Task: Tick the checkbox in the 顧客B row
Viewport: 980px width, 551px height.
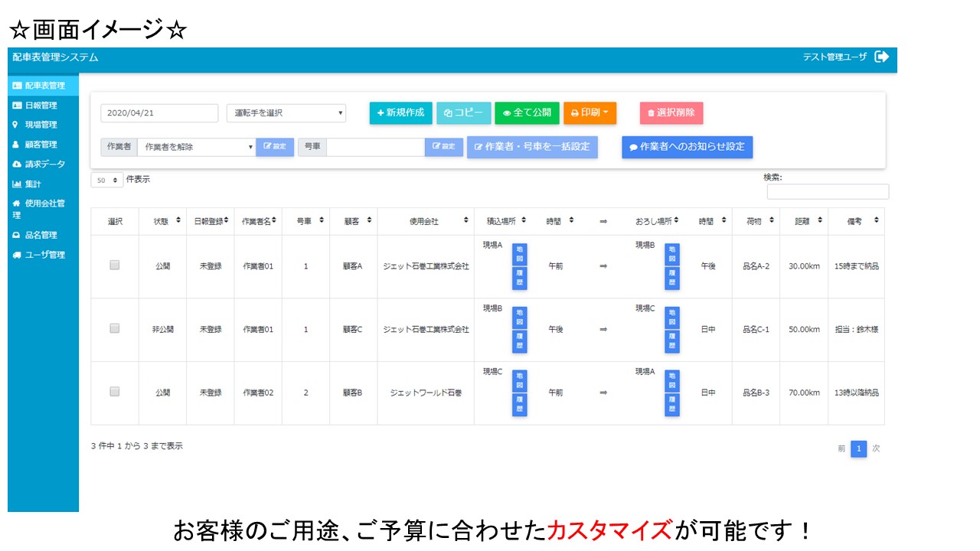Action: [114, 391]
